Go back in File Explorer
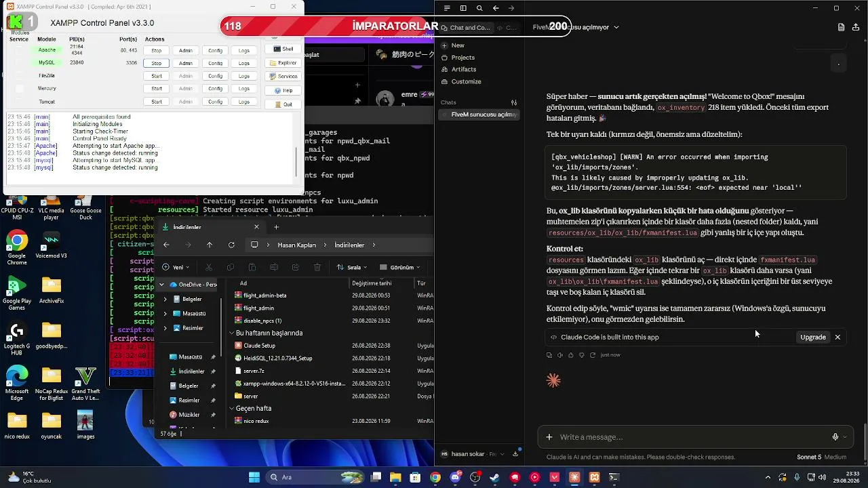 [x=167, y=245]
